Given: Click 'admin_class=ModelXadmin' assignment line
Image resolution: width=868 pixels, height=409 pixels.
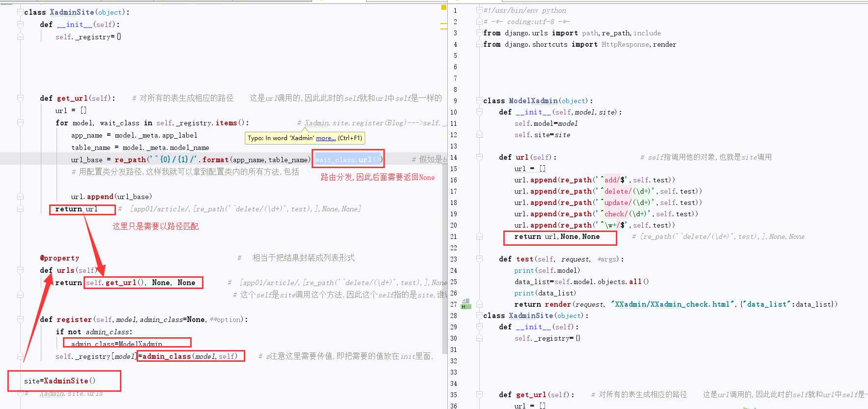Looking at the screenshot, I should [x=116, y=344].
